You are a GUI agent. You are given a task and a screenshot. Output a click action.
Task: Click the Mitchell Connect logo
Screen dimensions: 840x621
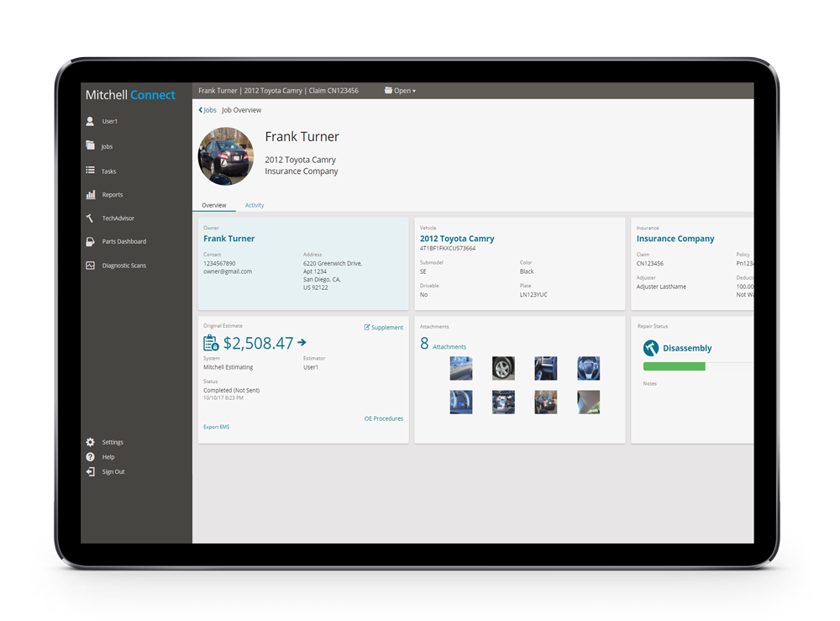(x=130, y=95)
